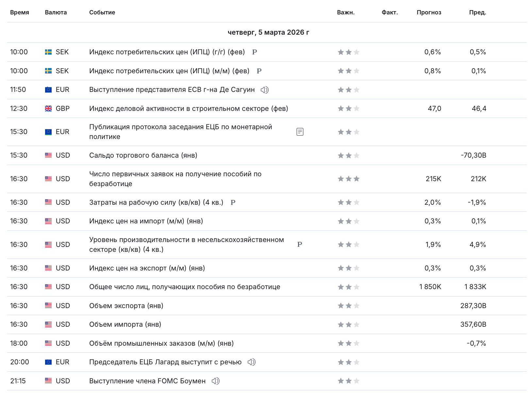Open ECB protocol document icon
532x399 pixels.
pyautogui.click(x=300, y=132)
